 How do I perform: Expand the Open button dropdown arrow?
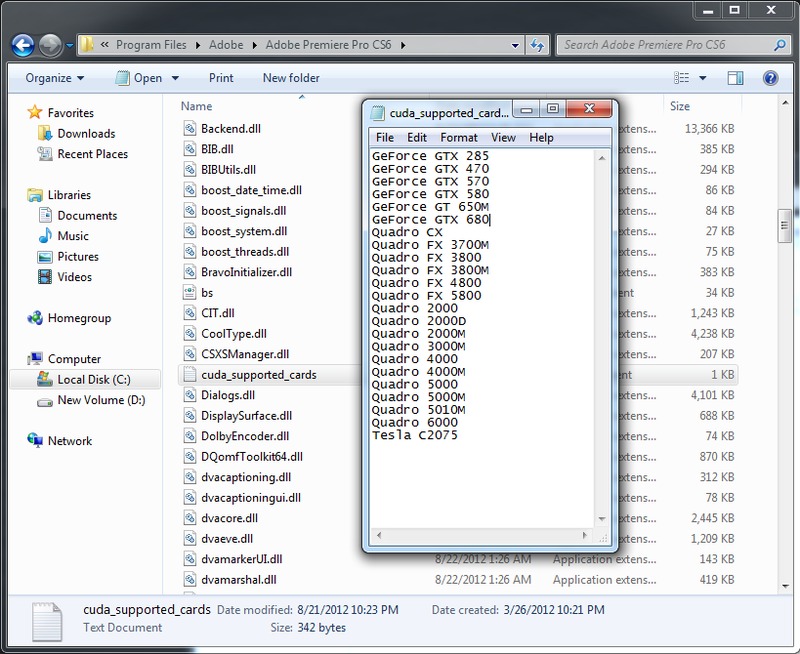coord(175,78)
